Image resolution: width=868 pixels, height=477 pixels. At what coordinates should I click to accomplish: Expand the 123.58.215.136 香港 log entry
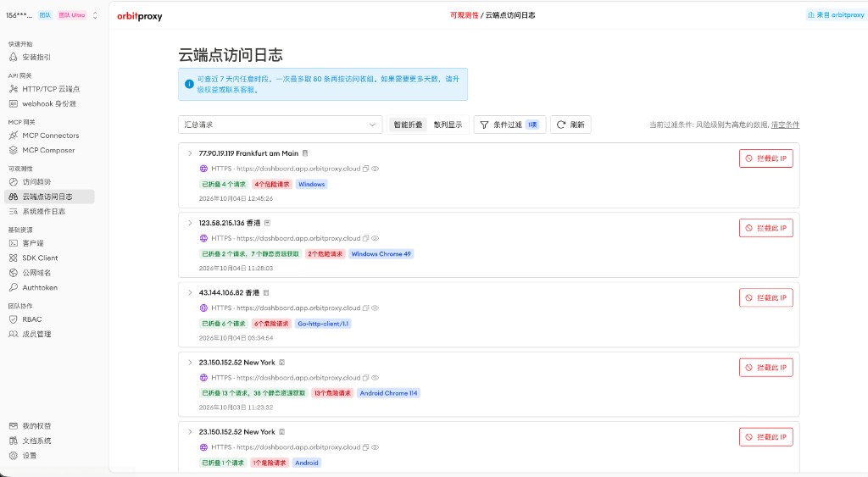pyautogui.click(x=190, y=223)
